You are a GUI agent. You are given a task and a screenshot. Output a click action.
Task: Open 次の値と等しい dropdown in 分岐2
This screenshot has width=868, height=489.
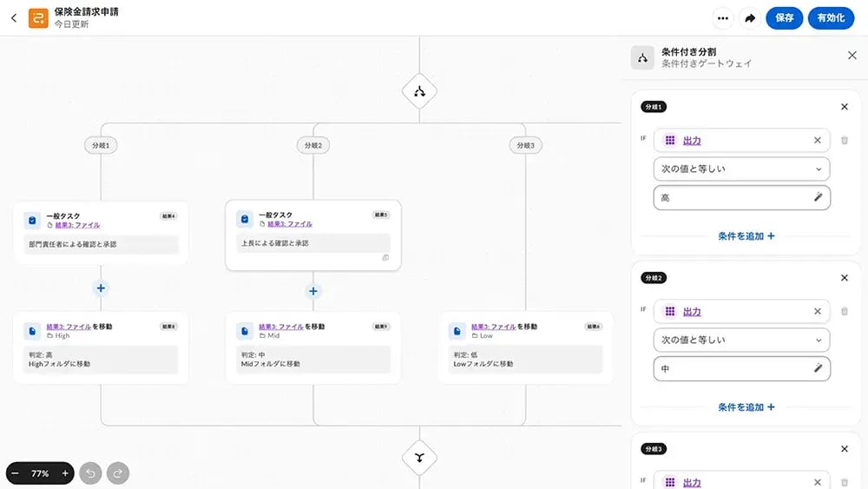(741, 340)
